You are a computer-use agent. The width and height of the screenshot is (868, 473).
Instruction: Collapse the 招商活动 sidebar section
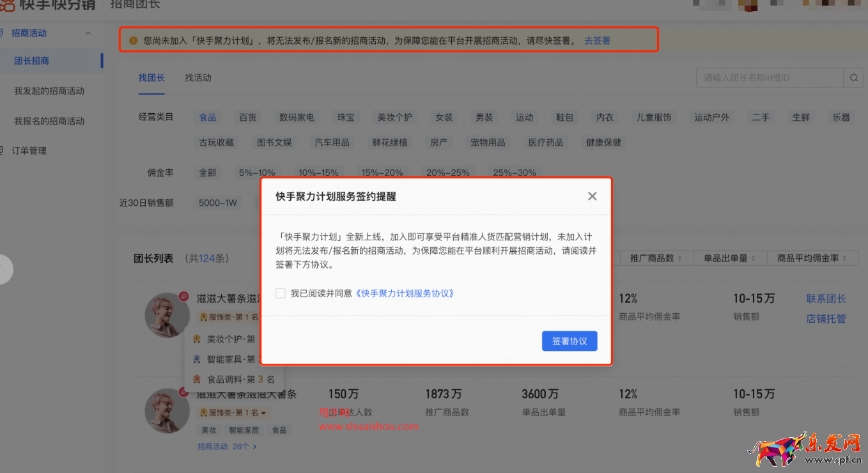tap(88, 33)
